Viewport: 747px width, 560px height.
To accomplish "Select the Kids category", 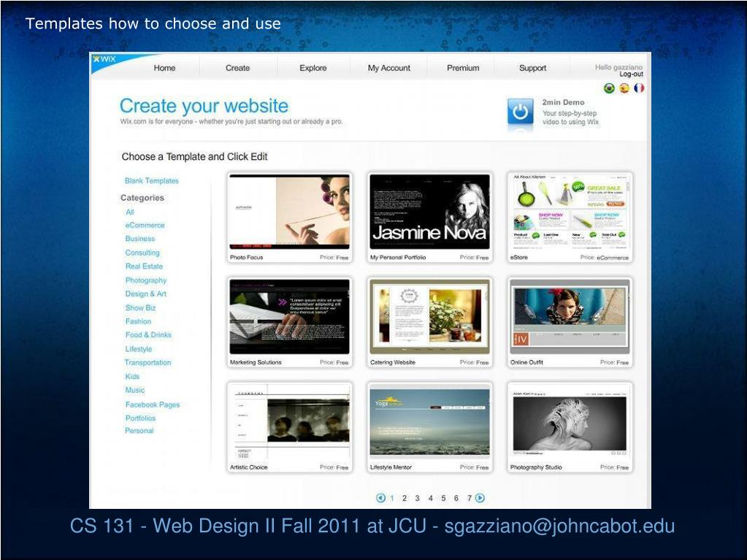I will click(132, 376).
